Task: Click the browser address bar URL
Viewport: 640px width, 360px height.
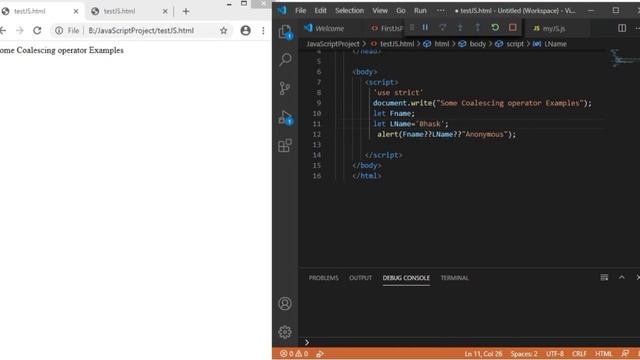Action: [141, 30]
